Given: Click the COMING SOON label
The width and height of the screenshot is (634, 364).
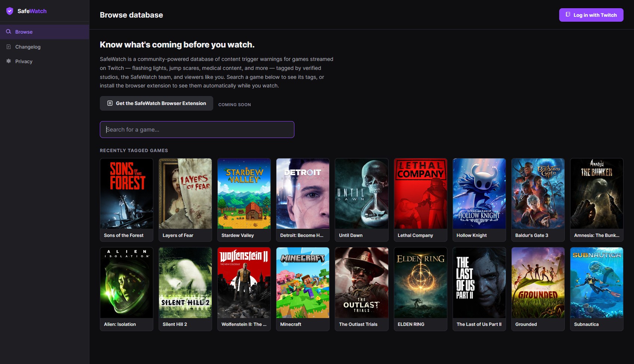Looking at the screenshot, I should (x=235, y=105).
